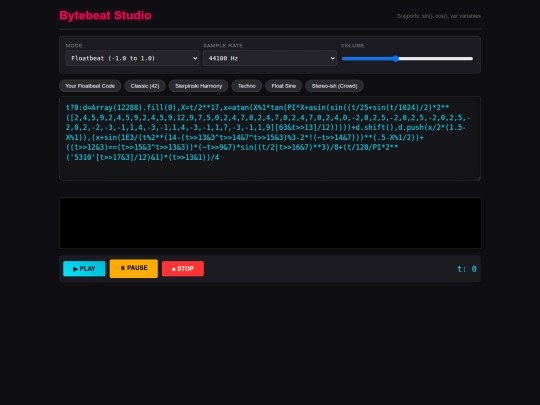Load the Sierpinski Harmony preset
Viewport: 540px width, 405px height.
[198, 86]
